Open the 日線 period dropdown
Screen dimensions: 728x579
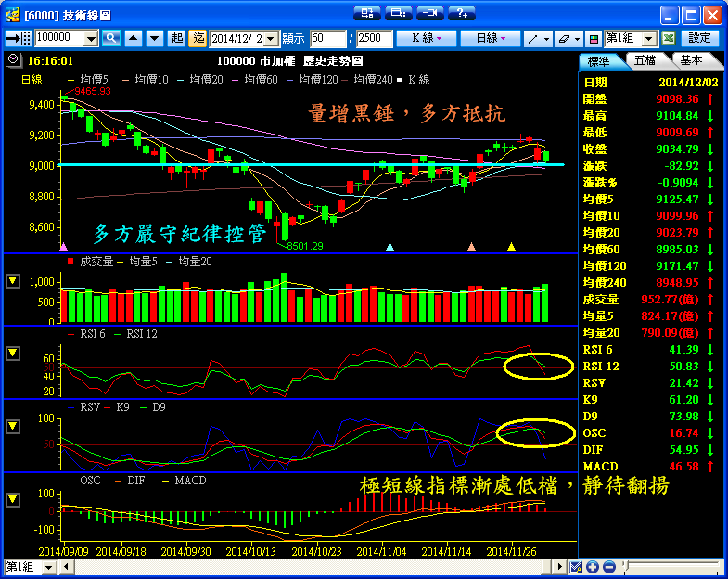pyautogui.click(x=490, y=38)
